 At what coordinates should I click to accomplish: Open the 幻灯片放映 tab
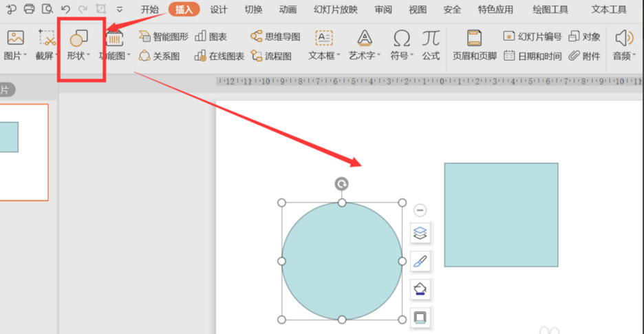(x=336, y=10)
